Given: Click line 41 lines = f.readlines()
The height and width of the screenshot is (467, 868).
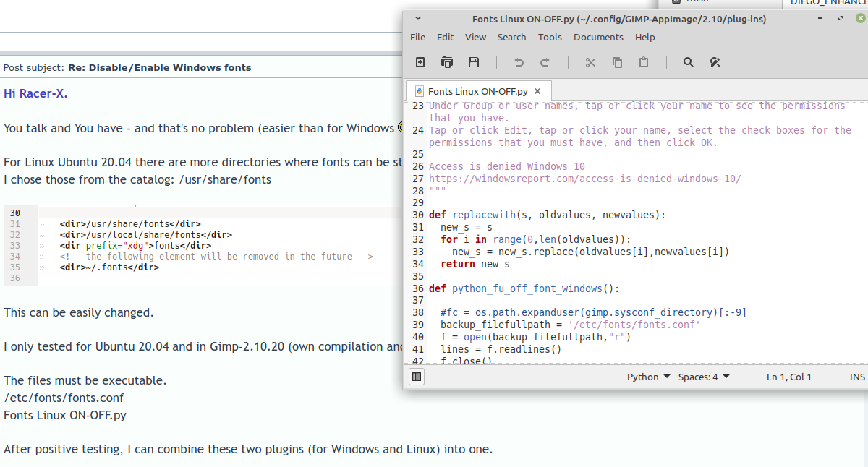Looking at the screenshot, I should pyautogui.click(x=501, y=349).
